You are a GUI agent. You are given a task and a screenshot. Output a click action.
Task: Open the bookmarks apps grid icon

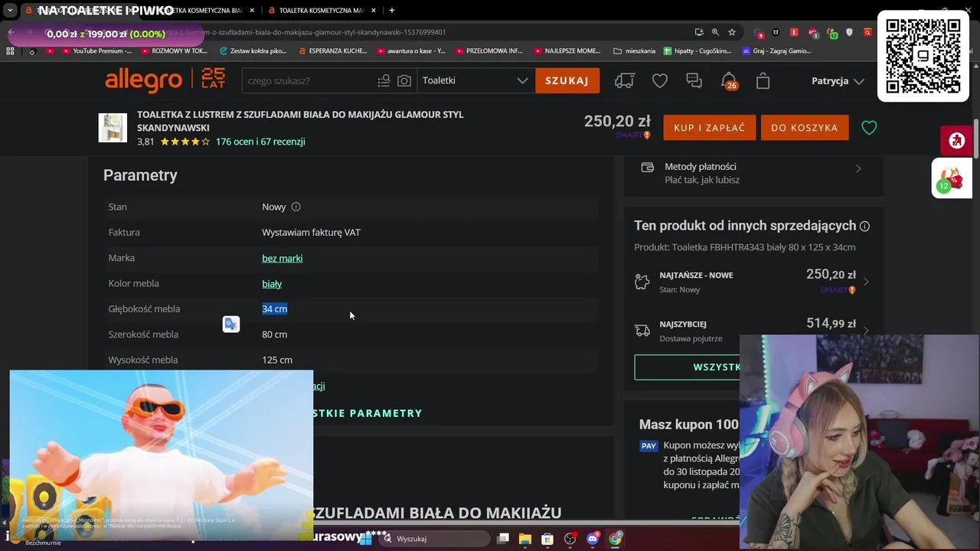tap(10, 51)
